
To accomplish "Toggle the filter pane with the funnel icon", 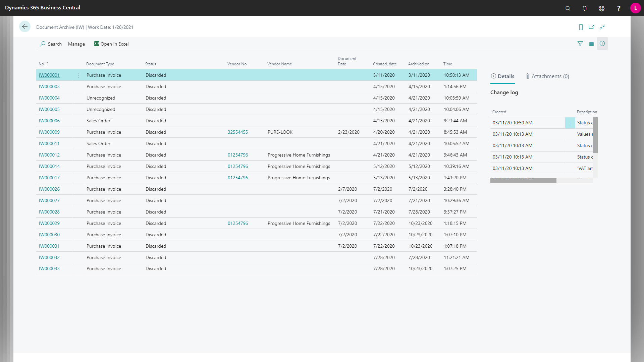I will pyautogui.click(x=580, y=44).
